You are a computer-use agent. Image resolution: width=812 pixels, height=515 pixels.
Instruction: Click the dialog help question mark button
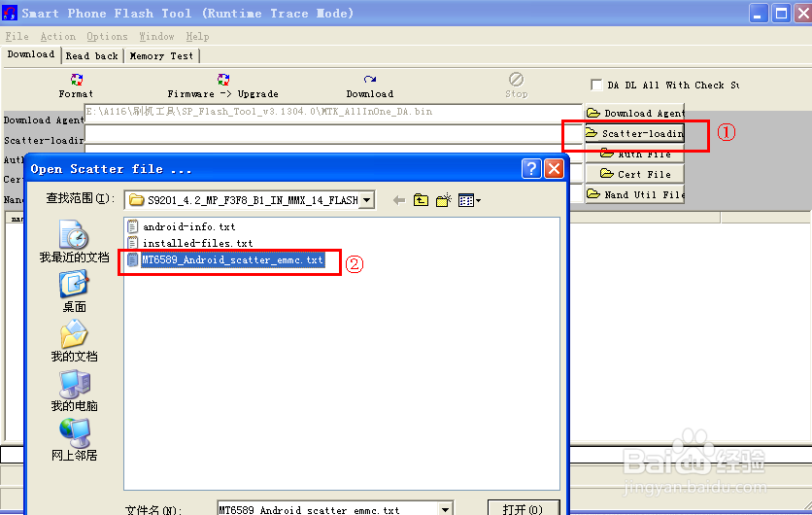(531, 169)
